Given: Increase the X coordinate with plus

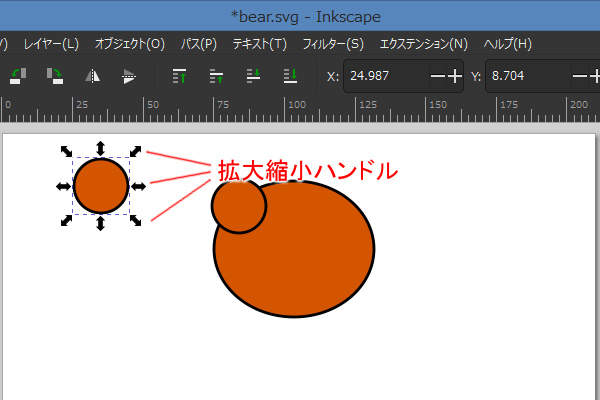Looking at the screenshot, I should click(x=455, y=76).
